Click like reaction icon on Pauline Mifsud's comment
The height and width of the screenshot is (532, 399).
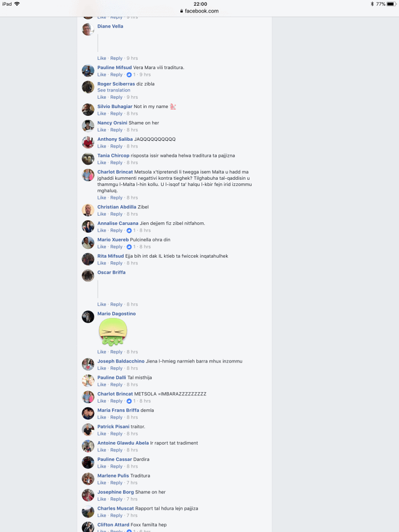point(129,75)
